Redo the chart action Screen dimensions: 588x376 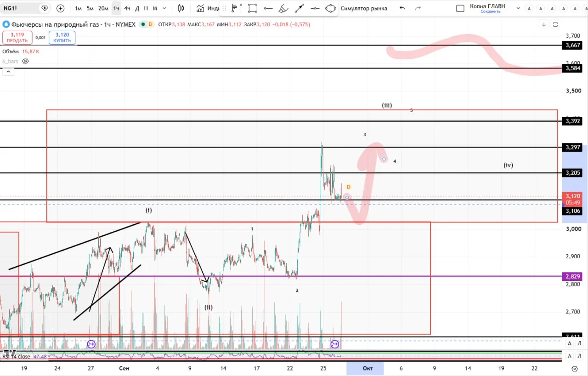point(418,8)
